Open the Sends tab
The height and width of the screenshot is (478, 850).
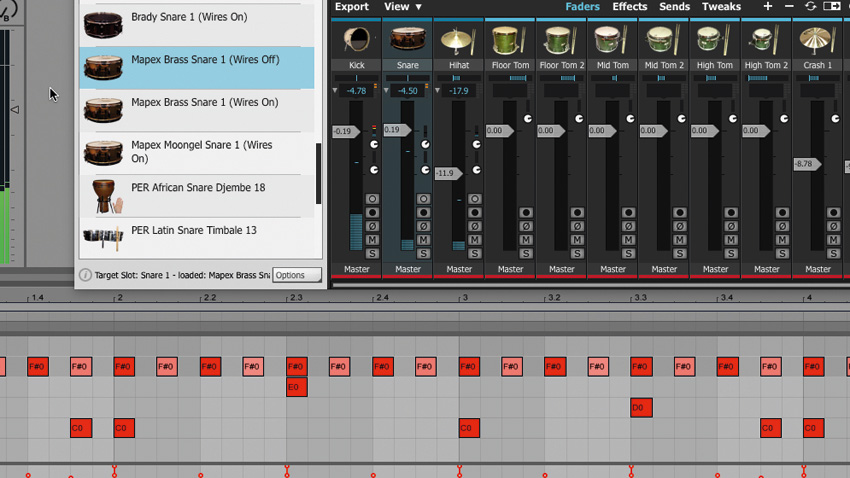pyautogui.click(x=674, y=7)
